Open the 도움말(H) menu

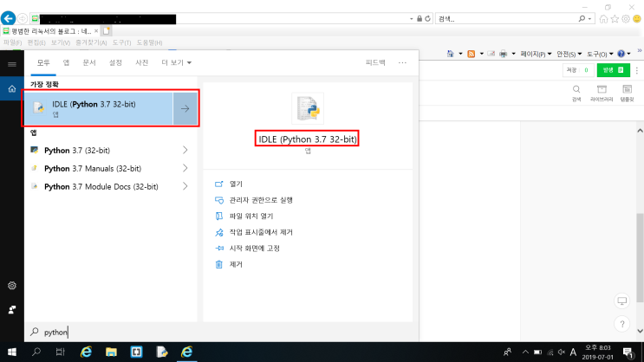pos(149,42)
